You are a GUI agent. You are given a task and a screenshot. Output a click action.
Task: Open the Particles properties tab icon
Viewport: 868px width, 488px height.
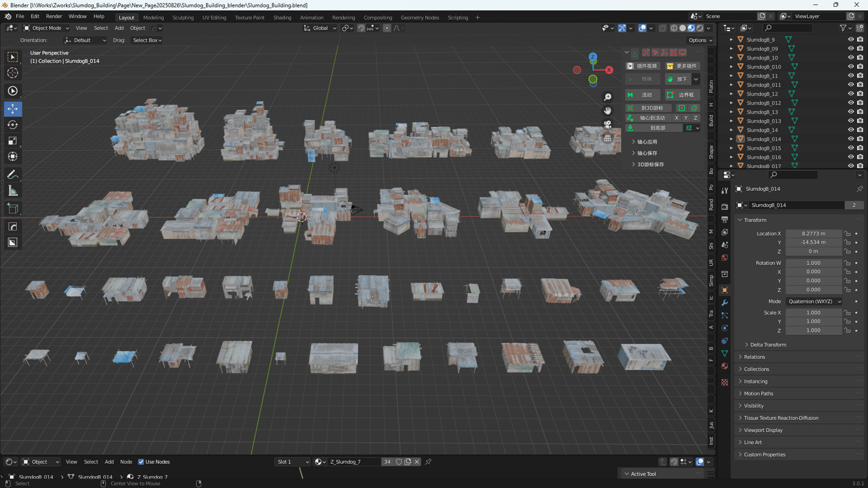(724, 316)
